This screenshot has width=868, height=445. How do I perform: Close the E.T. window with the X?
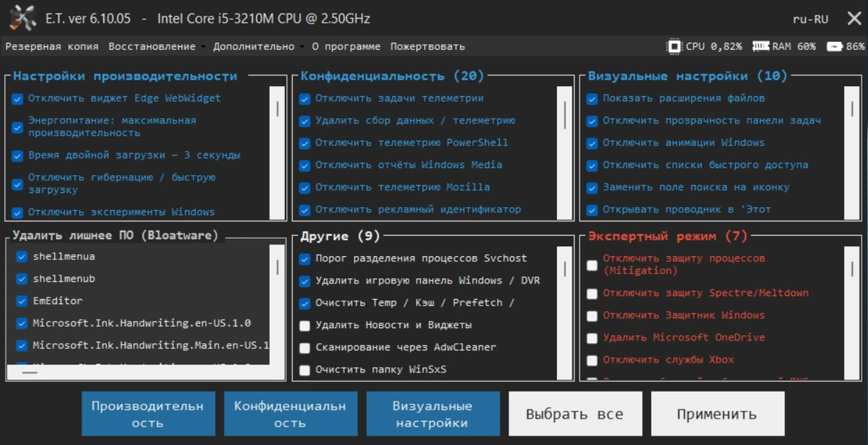point(854,19)
